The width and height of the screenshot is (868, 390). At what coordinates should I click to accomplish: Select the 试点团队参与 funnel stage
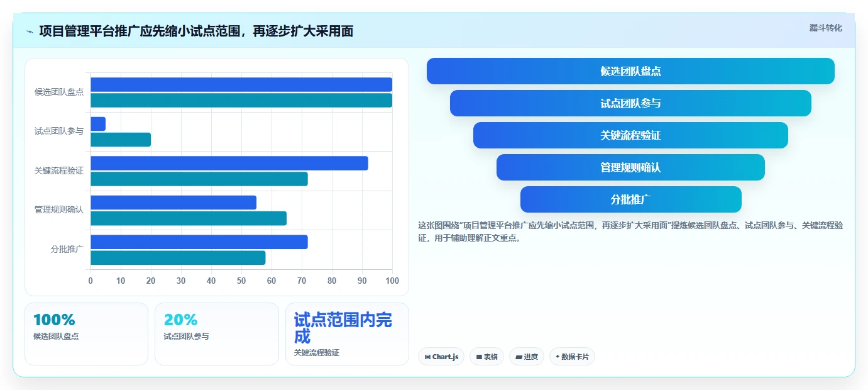point(630,103)
